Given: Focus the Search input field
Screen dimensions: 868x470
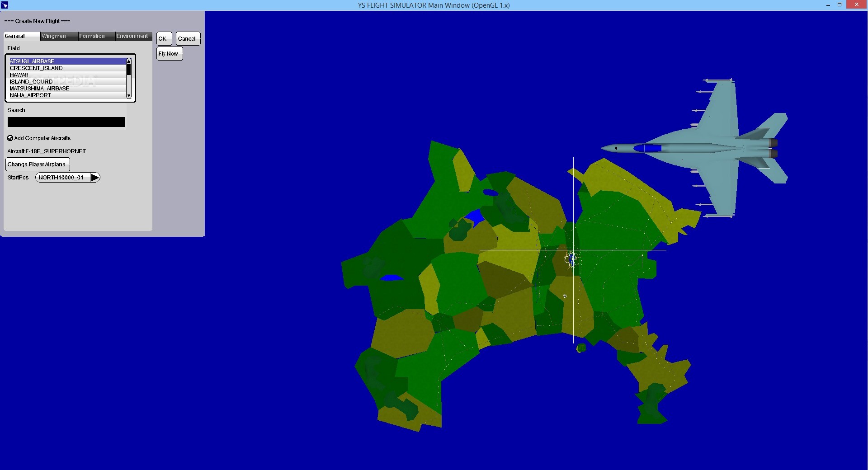Looking at the screenshot, I should [x=66, y=122].
